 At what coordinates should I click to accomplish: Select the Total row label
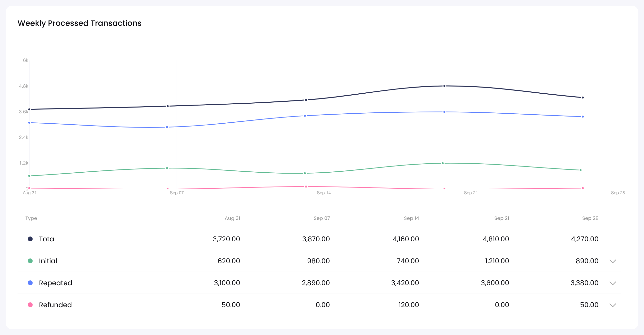click(47, 239)
